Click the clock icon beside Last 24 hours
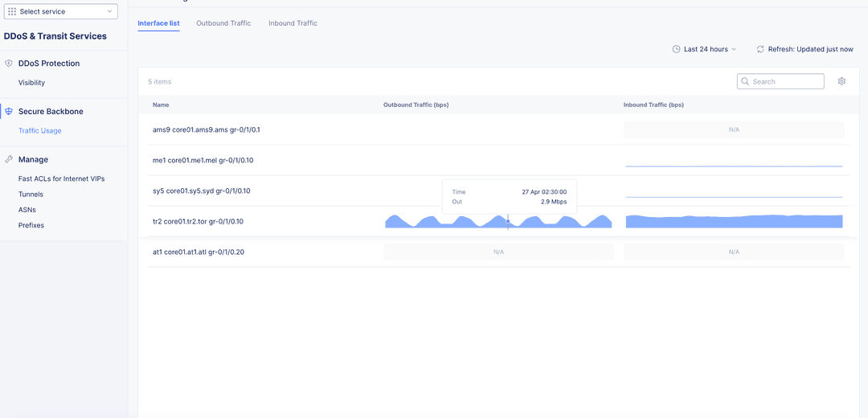Viewport: 868px width, 418px height. pos(676,49)
